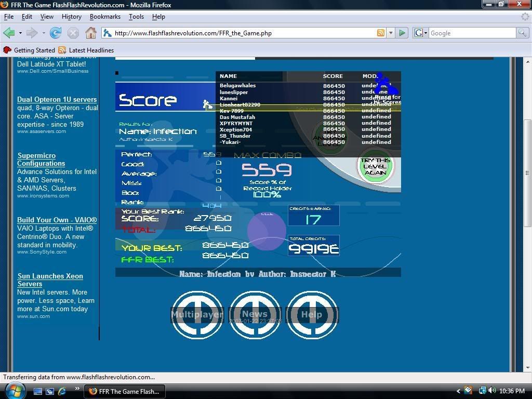Click the Latest Headlines bookmark

pos(91,50)
